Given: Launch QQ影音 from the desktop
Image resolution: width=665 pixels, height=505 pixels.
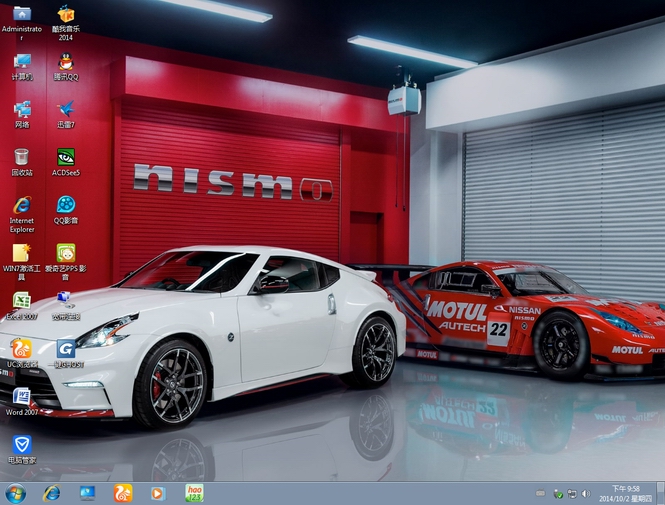Looking at the screenshot, I should [66, 210].
